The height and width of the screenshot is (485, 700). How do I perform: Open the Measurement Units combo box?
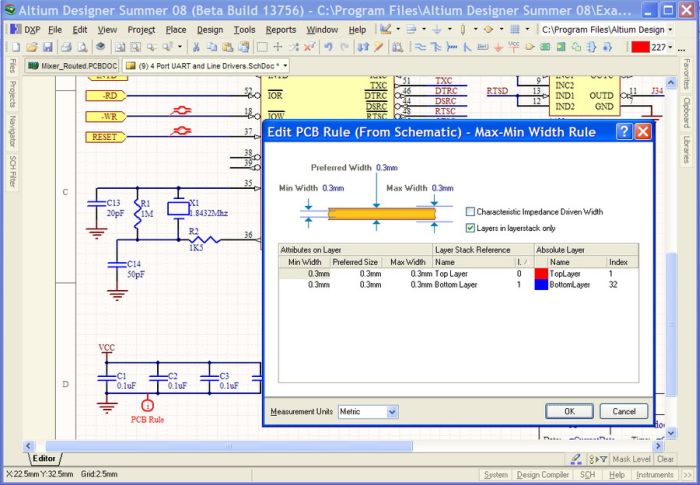pyautogui.click(x=368, y=412)
